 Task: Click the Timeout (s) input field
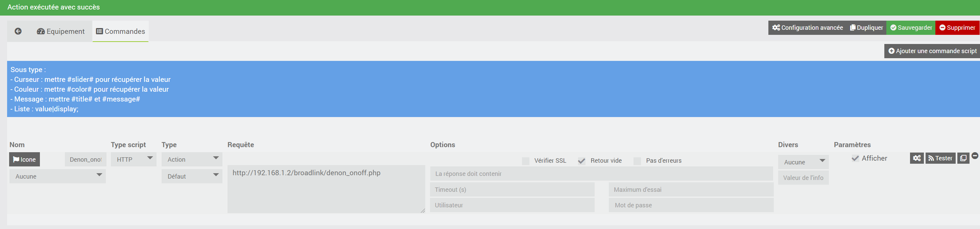tap(512, 189)
